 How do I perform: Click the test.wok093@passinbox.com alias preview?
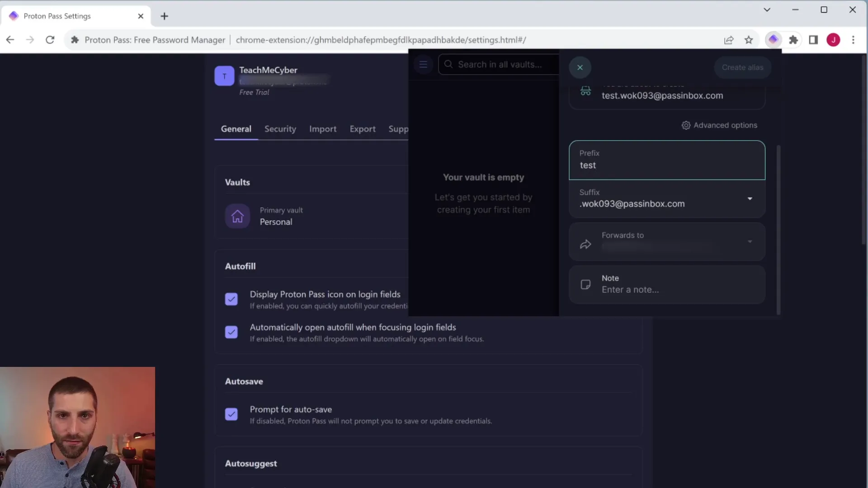[662, 96]
